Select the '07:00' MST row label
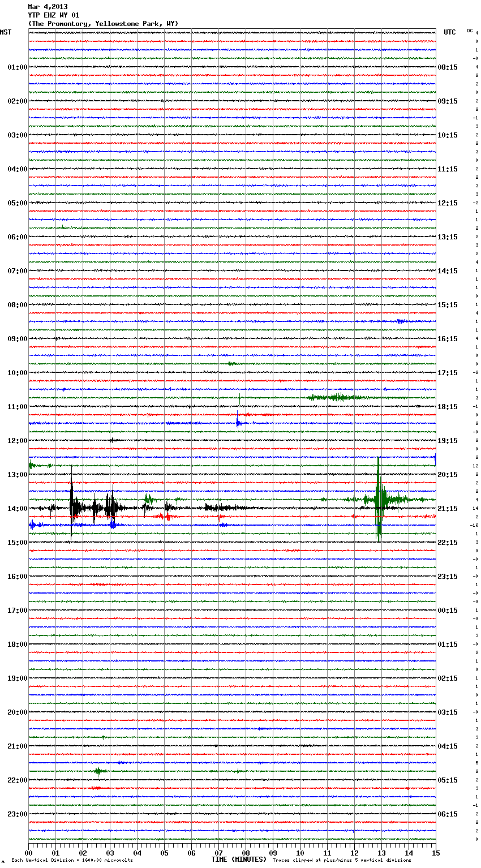 pos(17,271)
